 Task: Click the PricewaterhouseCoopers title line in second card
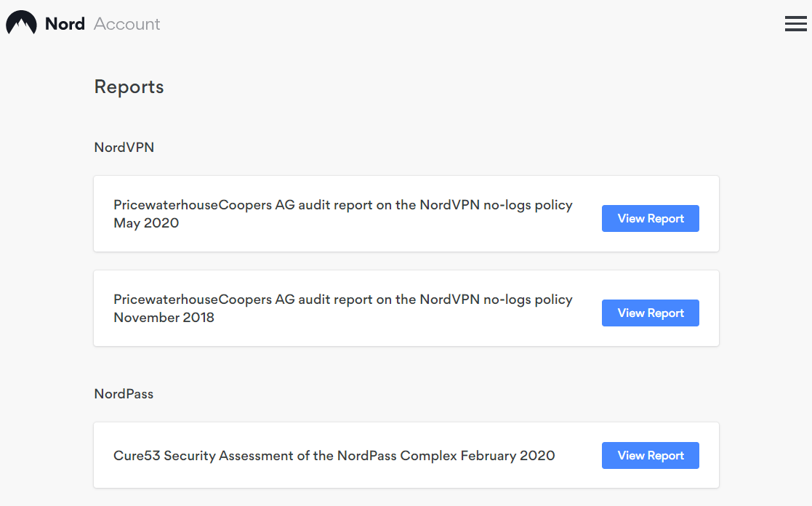tap(342, 300)
